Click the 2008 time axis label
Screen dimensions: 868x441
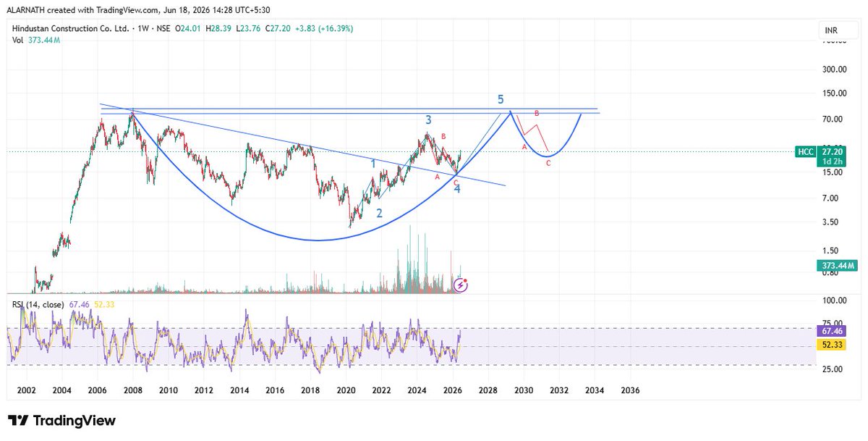click(x=133, y=390)
